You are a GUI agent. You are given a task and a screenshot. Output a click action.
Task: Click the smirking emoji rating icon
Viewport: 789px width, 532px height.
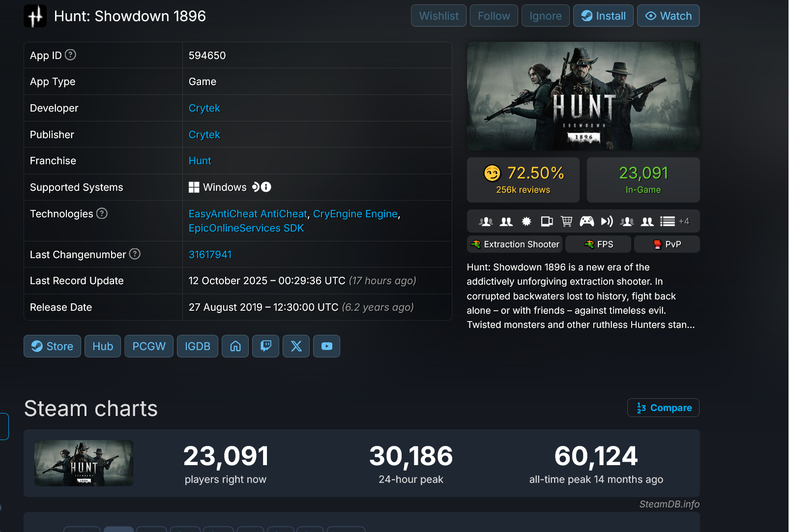point(492,173)
